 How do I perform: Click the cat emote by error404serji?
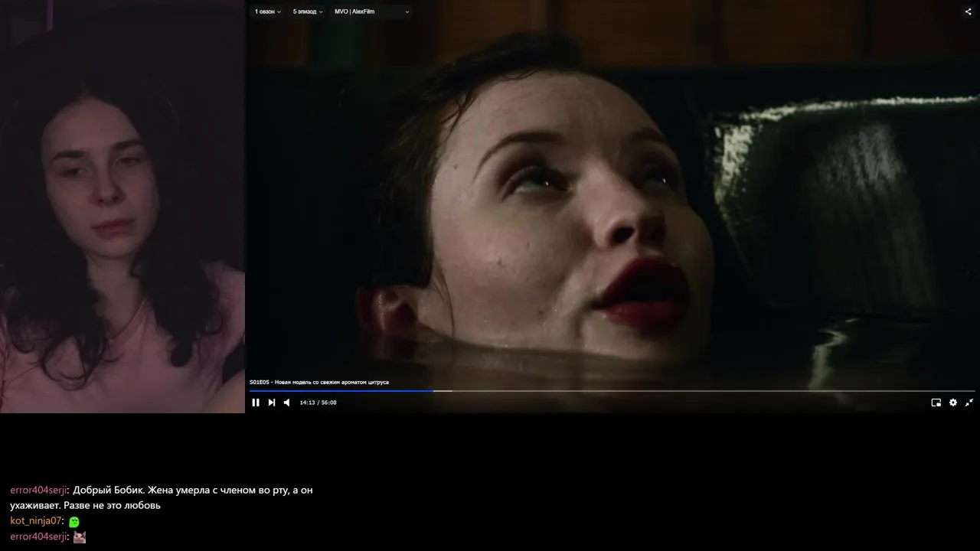point(79,537)
